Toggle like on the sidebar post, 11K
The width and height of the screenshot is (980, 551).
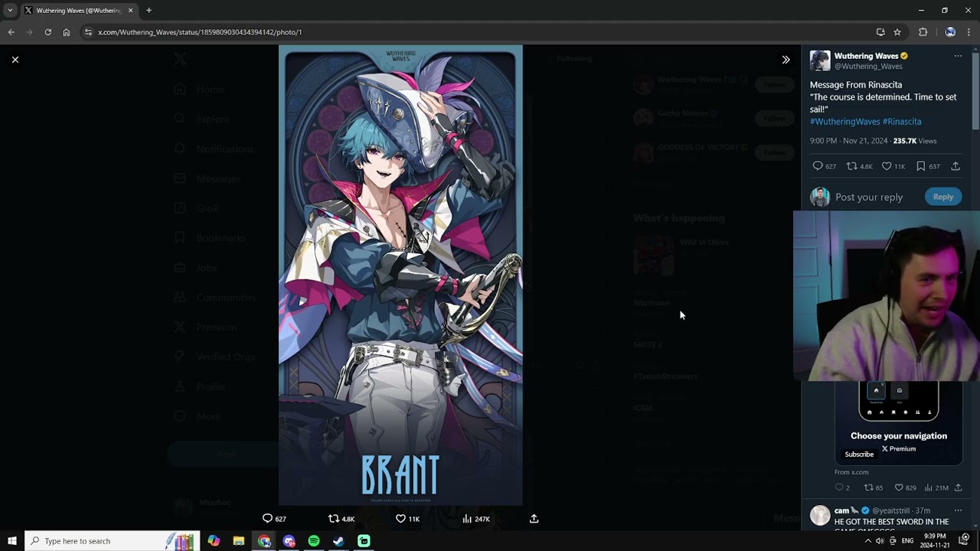[x=893, y=166]
